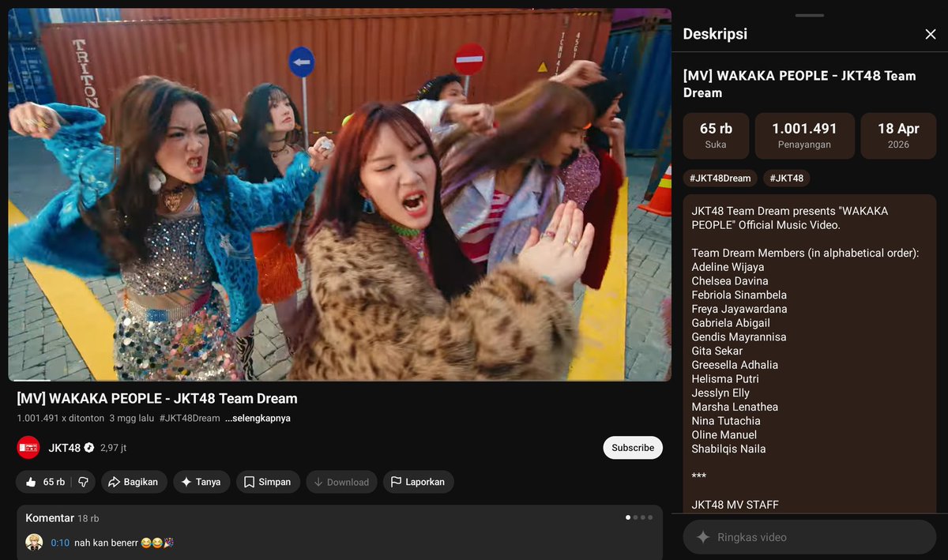Click the description panel video title
The width and height of the screenshot is (948, 560).
pyautogui.click(x=799, y=84)
